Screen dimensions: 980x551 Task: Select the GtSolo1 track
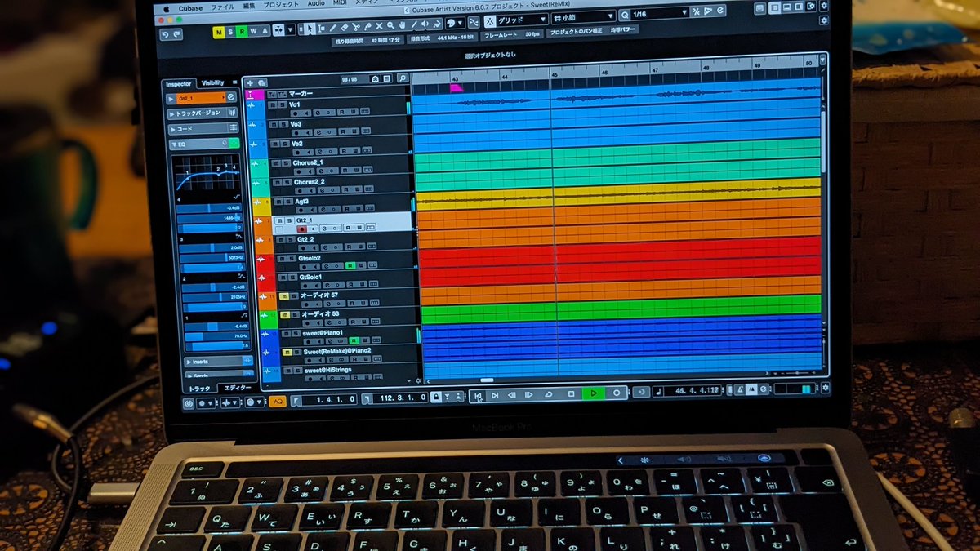click(310, 278)
